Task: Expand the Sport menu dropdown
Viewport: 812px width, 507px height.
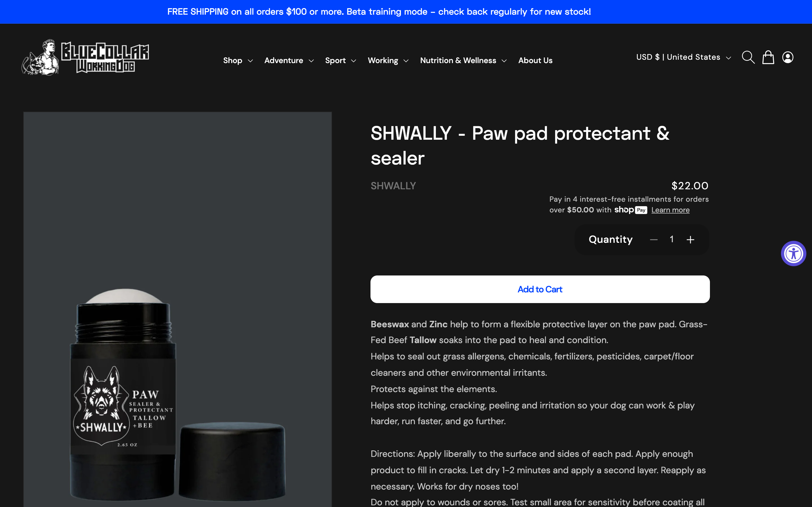Action: [341, 61]
